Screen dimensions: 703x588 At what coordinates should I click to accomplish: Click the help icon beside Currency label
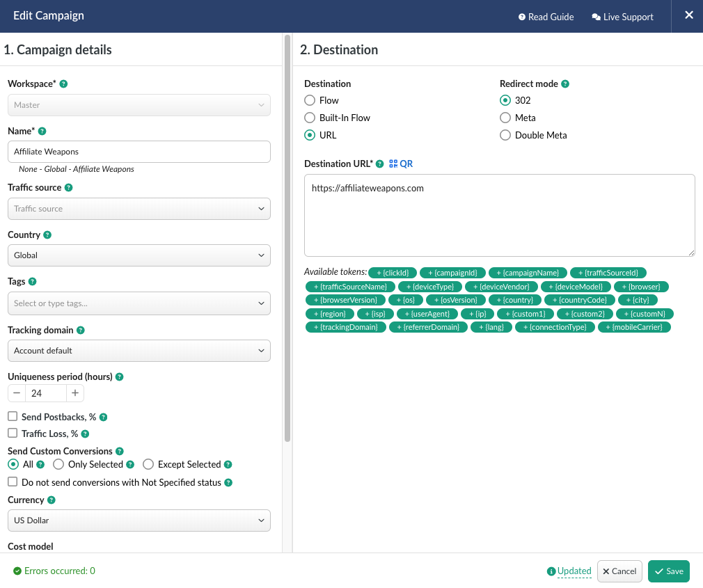[x=52, y=500]
